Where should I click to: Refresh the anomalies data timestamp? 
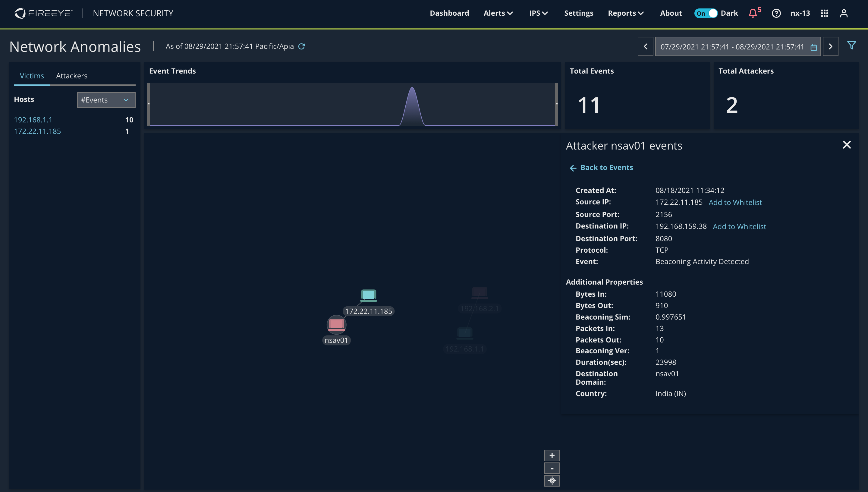(302, 46)
